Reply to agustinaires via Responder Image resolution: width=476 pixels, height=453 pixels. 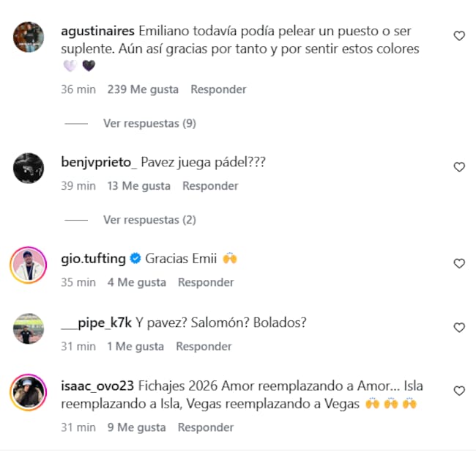point(218,89)
